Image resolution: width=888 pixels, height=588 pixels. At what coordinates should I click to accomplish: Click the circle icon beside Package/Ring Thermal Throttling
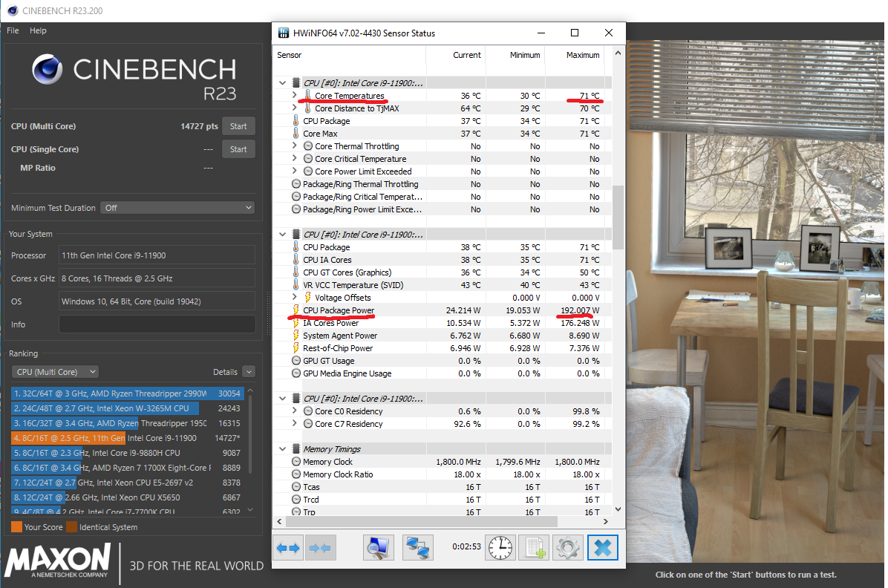[x=296, y=184]
